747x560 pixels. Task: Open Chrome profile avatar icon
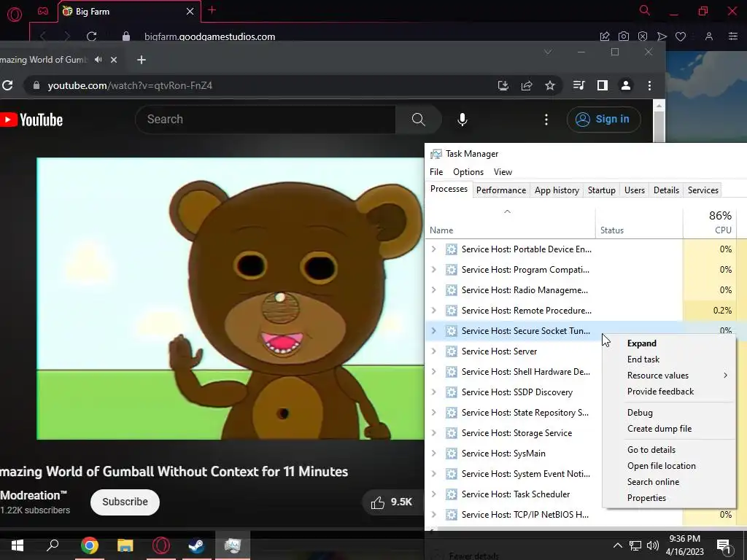[625, 85]
